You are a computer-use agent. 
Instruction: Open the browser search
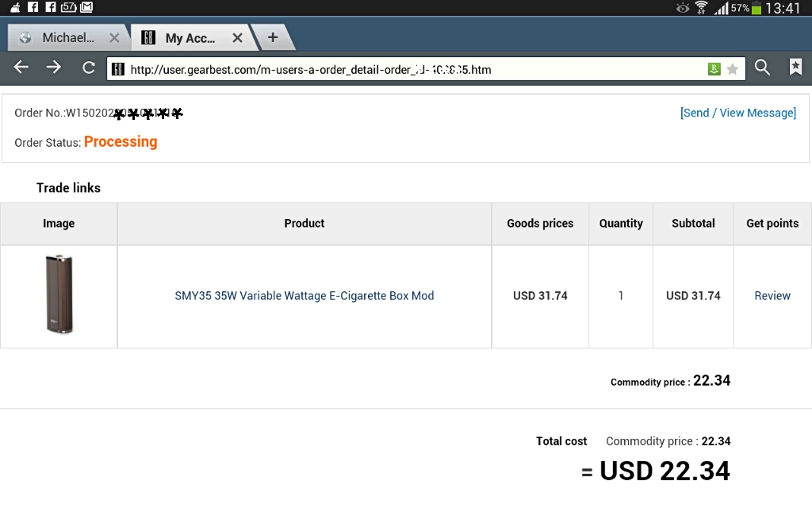coord(762,67)
